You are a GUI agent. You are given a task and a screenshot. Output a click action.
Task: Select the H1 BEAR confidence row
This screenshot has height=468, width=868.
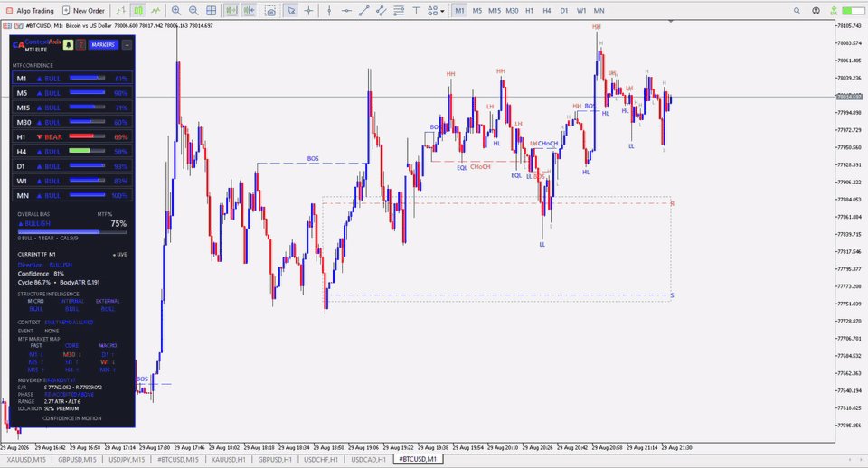(72, 136)
